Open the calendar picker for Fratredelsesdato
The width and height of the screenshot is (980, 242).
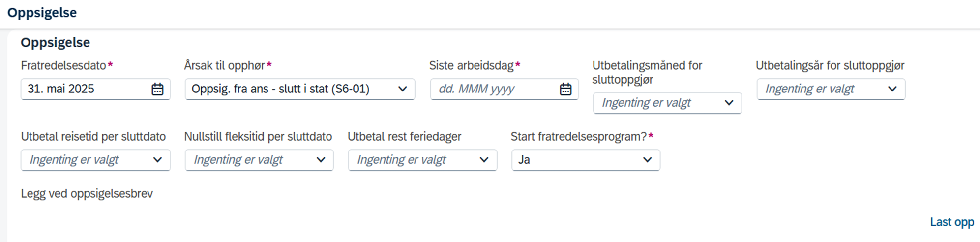coord(157,89)
